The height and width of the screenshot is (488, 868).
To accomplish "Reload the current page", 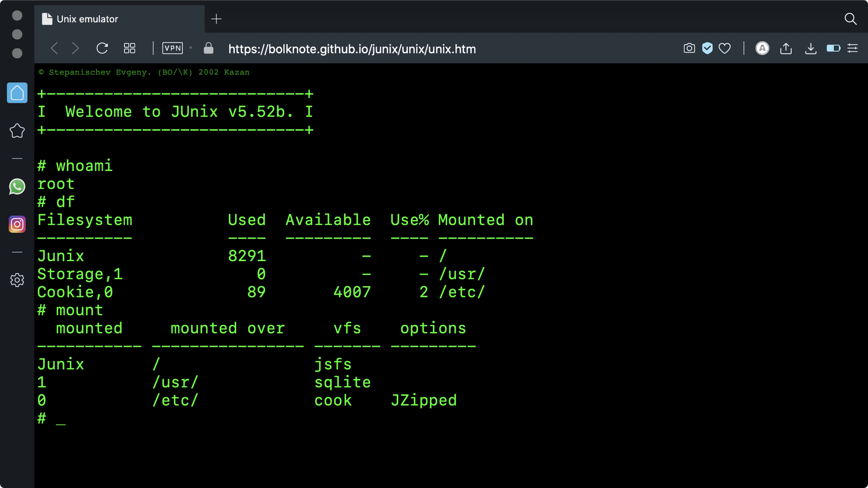I will (102, 48).
